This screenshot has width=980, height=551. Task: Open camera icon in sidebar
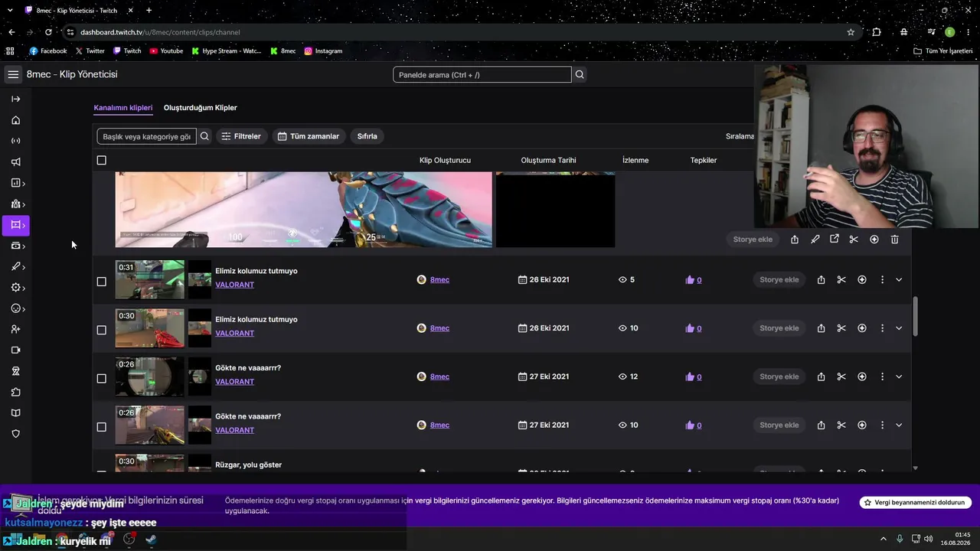pyautogui.click(x=15, y=350)
